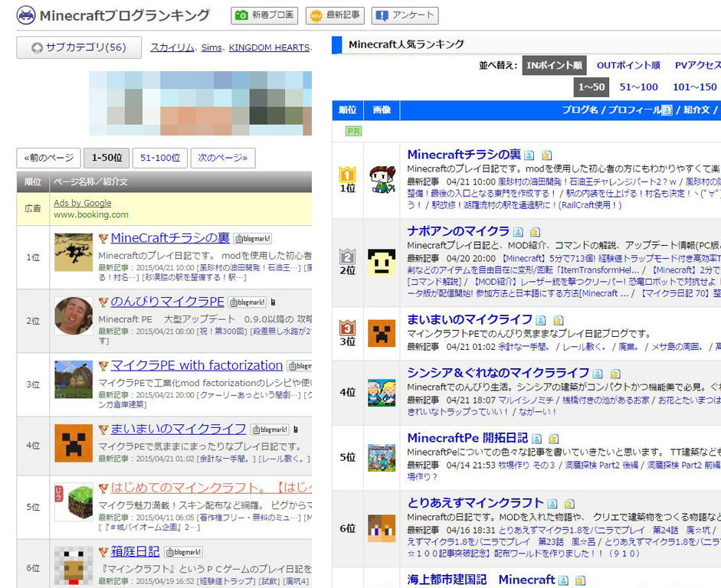Image resolution: width=721 pixels, height=588 pixels.
Task: Click grass block thumbnail of はじめてのマインクラフト
Action: coord(74,501)
